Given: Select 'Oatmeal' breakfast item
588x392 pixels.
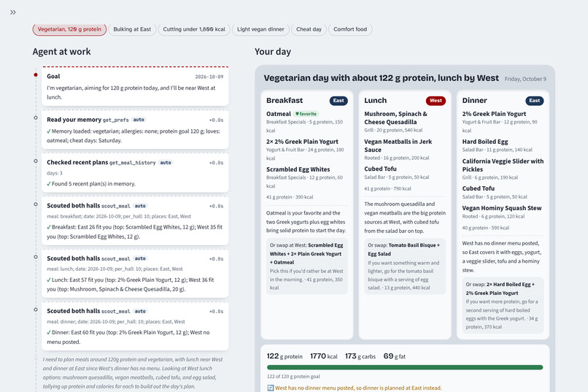Looking at the screenshot, I should [279, 114].
